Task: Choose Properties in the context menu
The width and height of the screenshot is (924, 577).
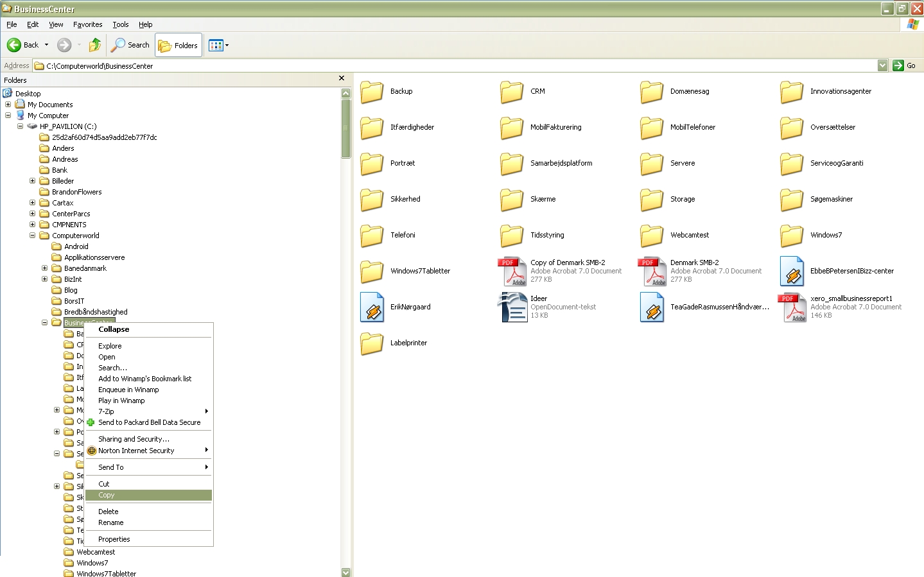Action: [114, 539]
